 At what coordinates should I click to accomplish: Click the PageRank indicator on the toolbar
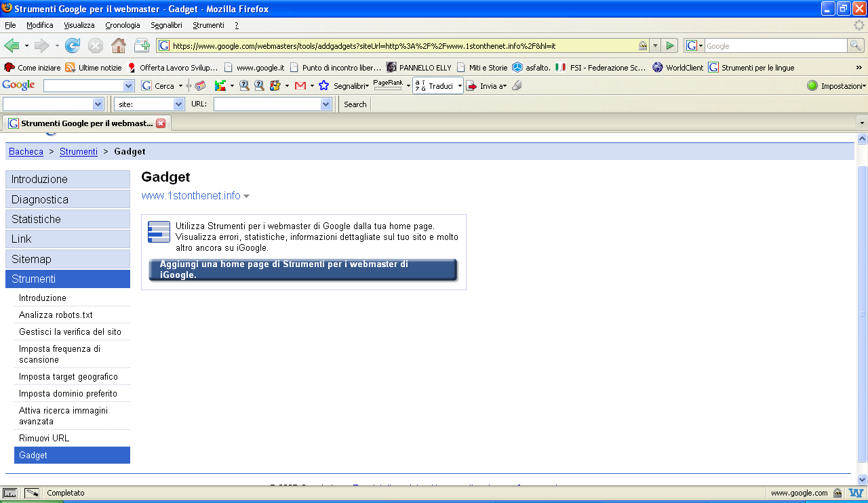[x=388, y=85]
